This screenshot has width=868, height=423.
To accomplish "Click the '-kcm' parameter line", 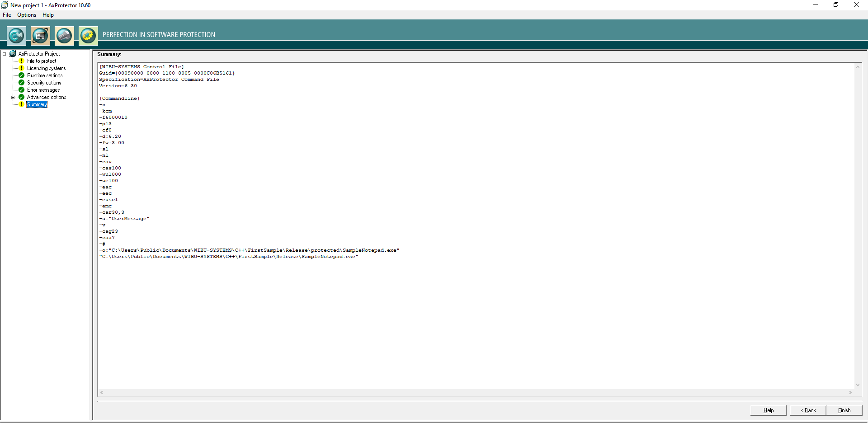I will pyautogui.click(x=105, y=111).
